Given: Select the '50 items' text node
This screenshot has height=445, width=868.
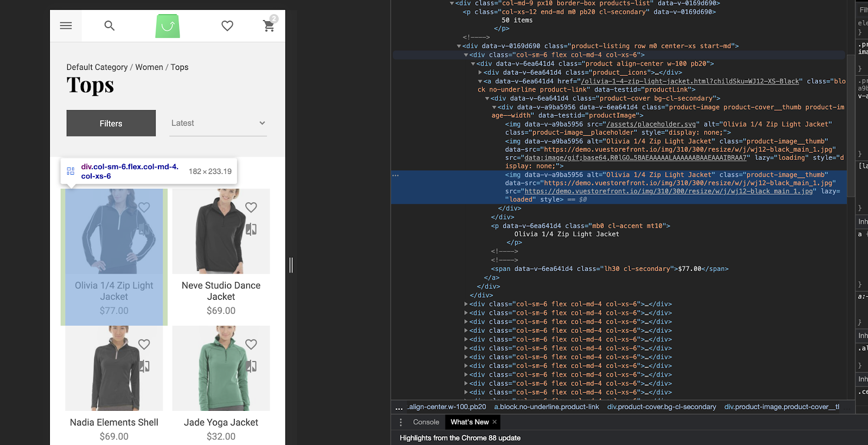Looking at the screenshot, I should (x=517, y=20).
